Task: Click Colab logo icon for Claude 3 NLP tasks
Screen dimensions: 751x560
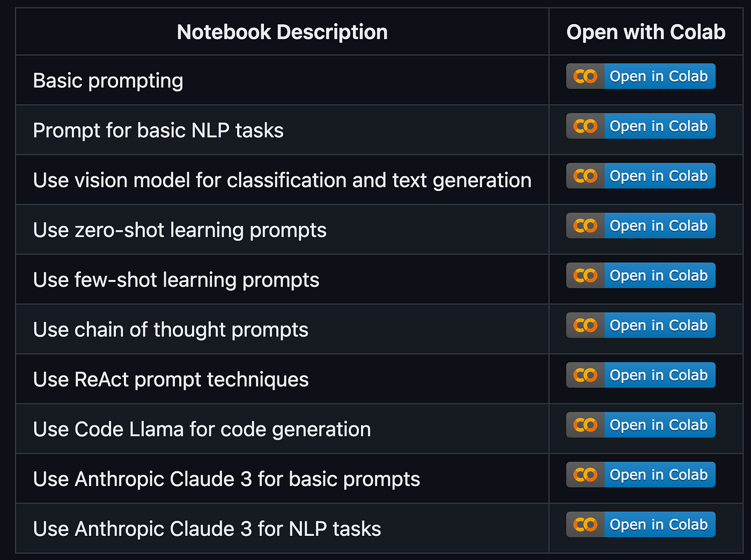Action: click(585, 525)
